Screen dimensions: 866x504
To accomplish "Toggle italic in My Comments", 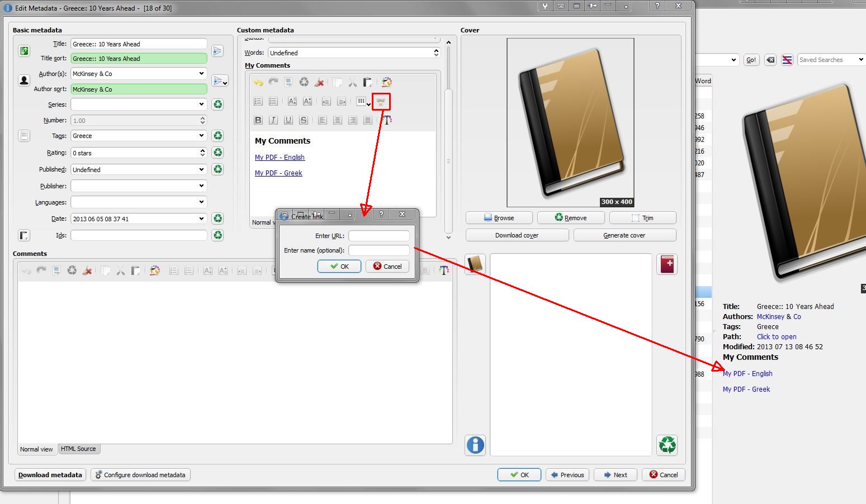I will tap(273, 120).
